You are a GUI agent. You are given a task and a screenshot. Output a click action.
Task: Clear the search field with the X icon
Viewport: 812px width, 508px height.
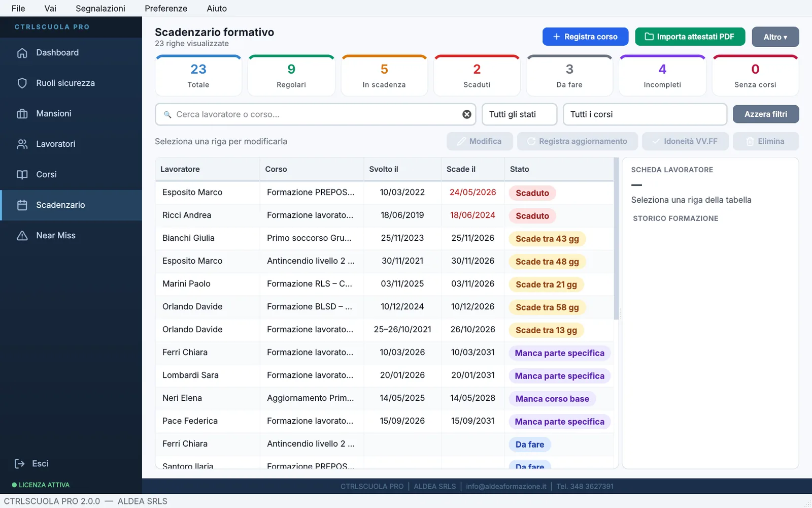[467, 114]
